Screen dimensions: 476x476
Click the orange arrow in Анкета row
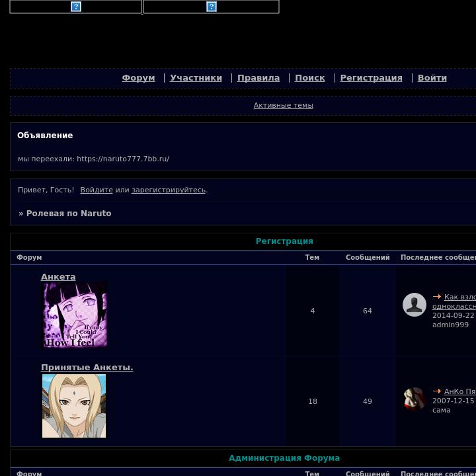tap(437, 297)
